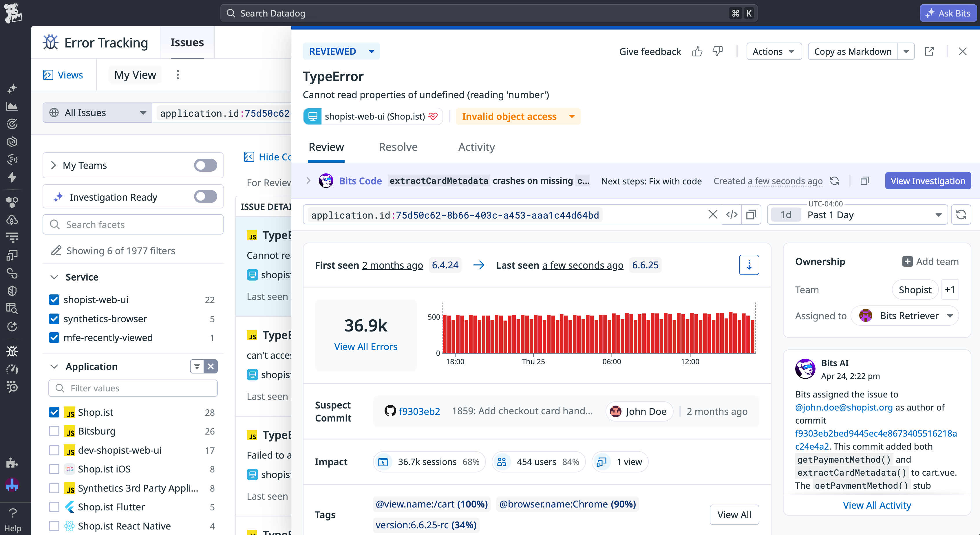Click Copy as Markdown button
Image resolution: width=980 pixels, height=535 pixels.
point(853,51)
